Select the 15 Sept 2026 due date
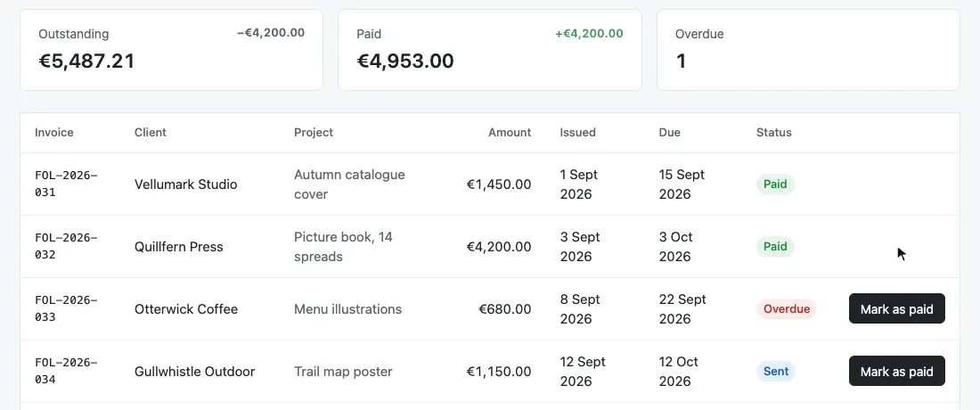980x410 pixels. pyautogui.click(x=682, y=184)
